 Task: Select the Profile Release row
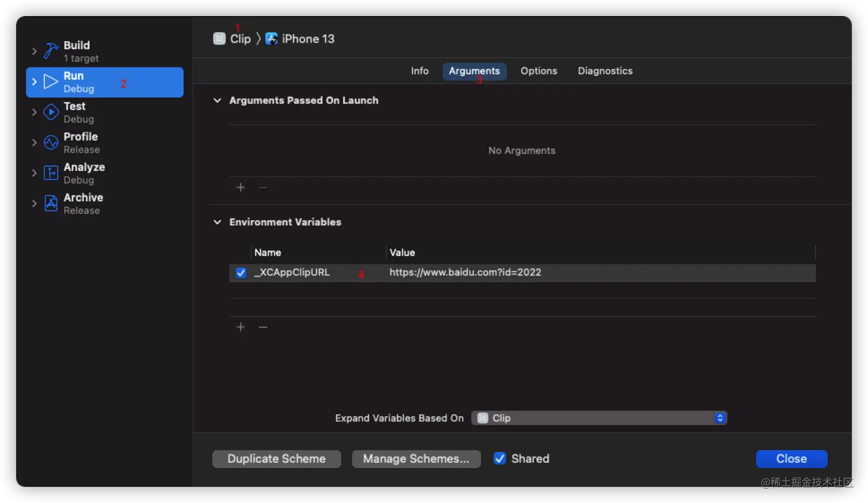pyautogui.click(x=105, y=143)
